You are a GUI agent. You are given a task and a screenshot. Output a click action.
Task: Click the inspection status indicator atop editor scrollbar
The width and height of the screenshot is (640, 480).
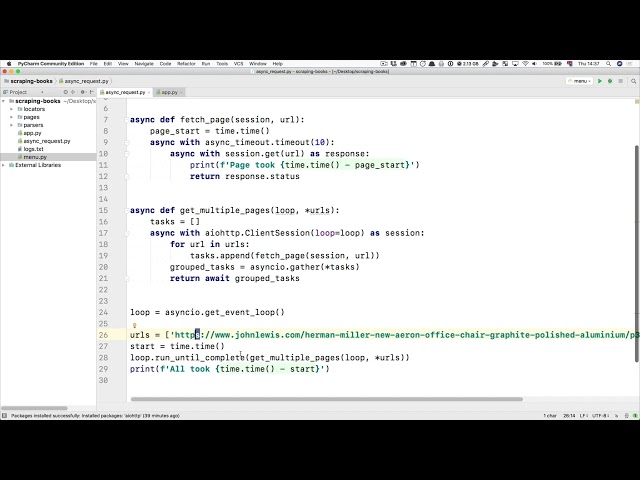(x=636, y=101)
